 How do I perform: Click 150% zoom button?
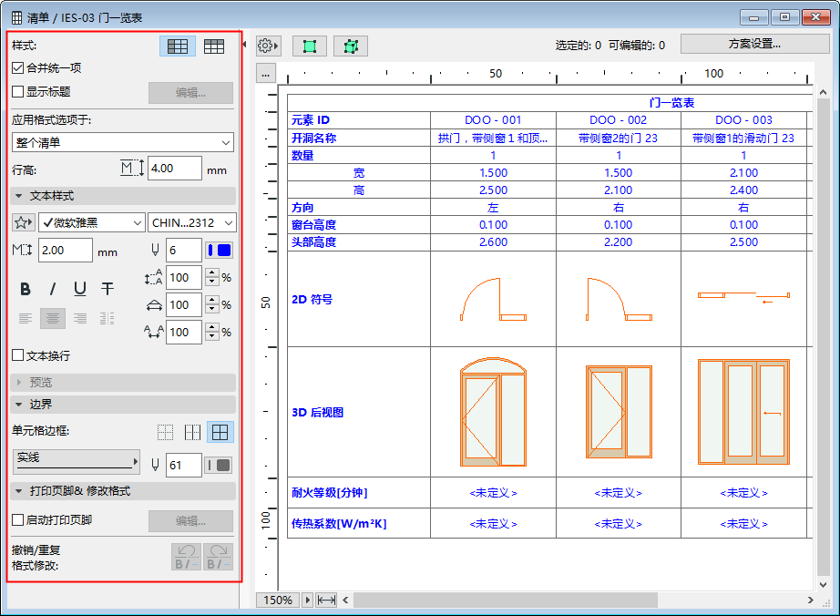[x=278, y=600]
